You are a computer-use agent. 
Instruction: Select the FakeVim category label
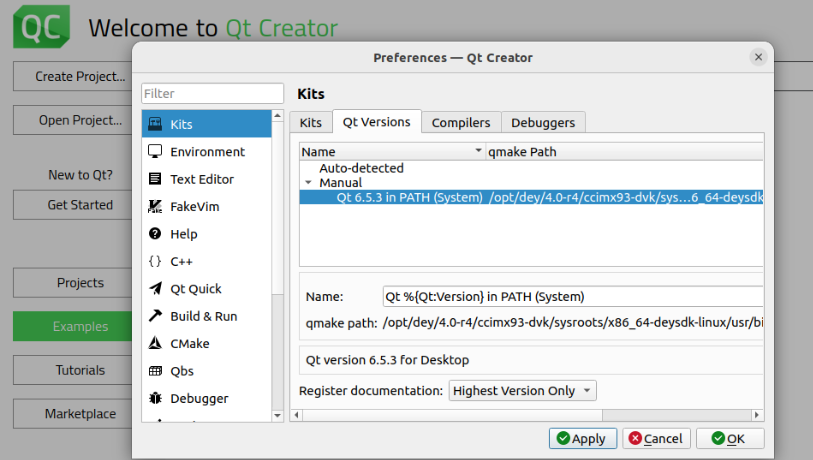(194, 206)
